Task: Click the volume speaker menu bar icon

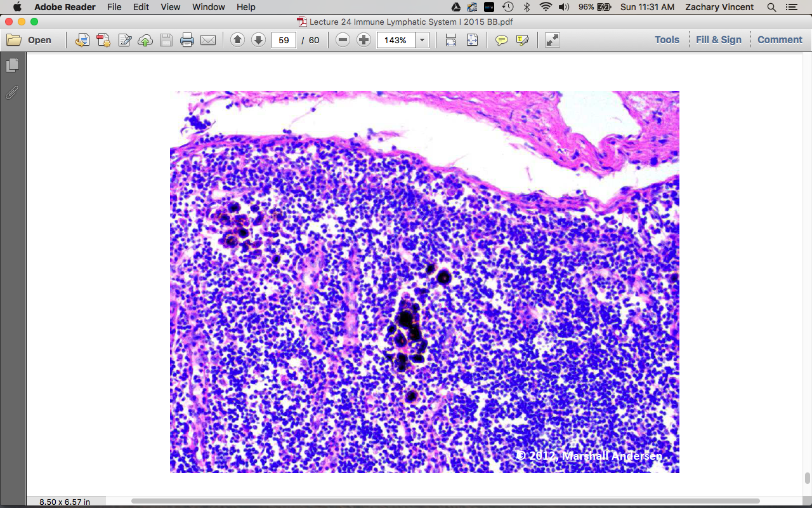Action: 564,7
